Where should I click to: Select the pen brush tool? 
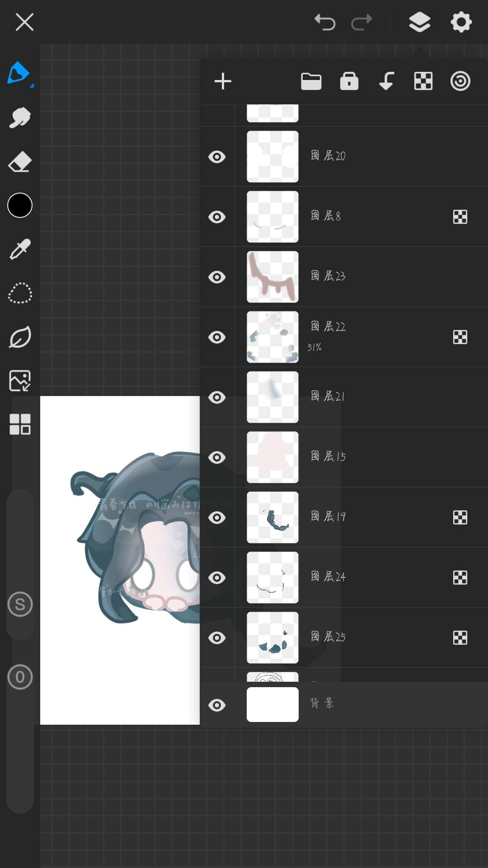tap(19, 73)
